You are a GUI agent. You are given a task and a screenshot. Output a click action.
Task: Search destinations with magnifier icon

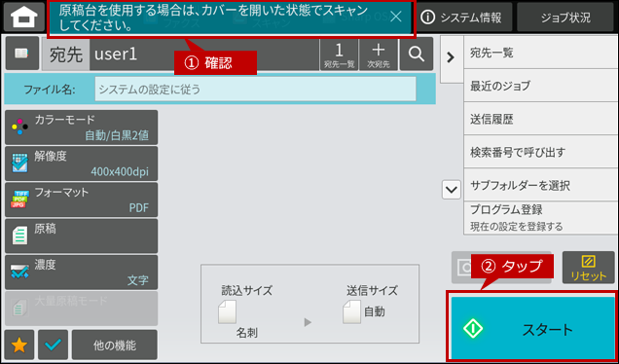click(x=417, y=55)
